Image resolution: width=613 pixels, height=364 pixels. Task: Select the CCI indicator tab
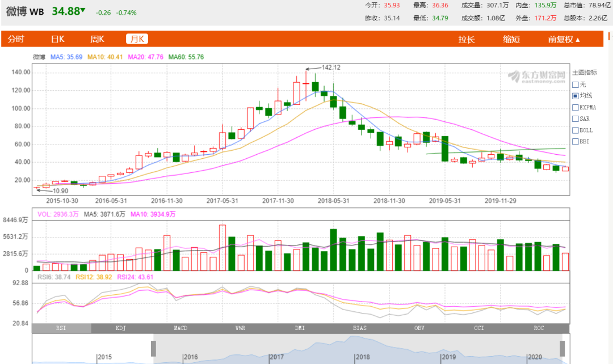[479, 328]
